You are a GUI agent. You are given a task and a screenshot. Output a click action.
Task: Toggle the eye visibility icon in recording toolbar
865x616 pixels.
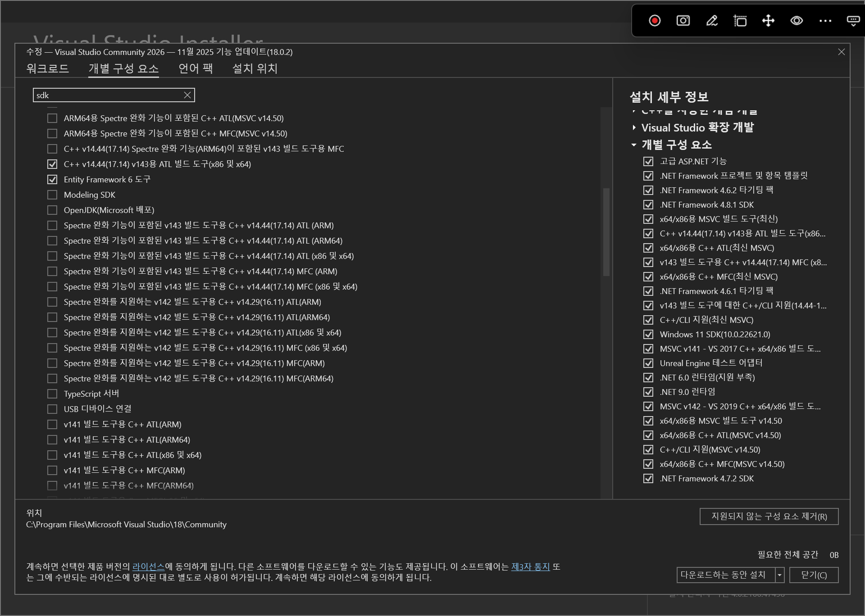pos(796,21)
